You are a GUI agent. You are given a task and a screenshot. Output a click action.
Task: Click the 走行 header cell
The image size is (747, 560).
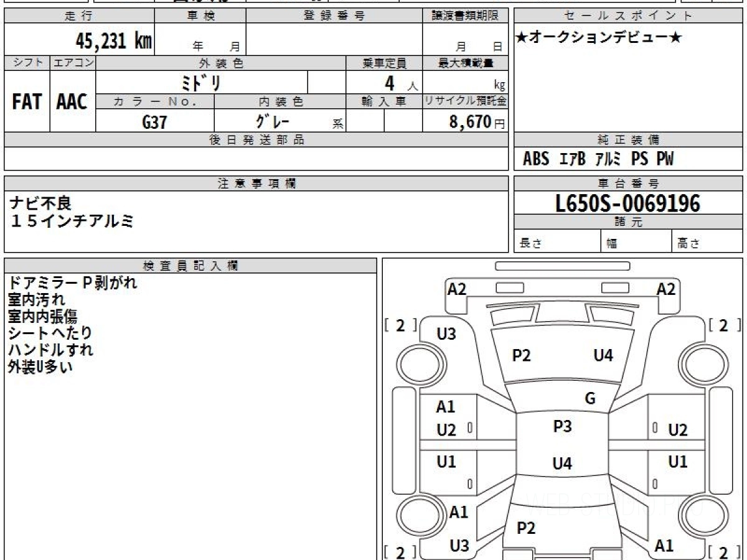(x=78, y=16)
